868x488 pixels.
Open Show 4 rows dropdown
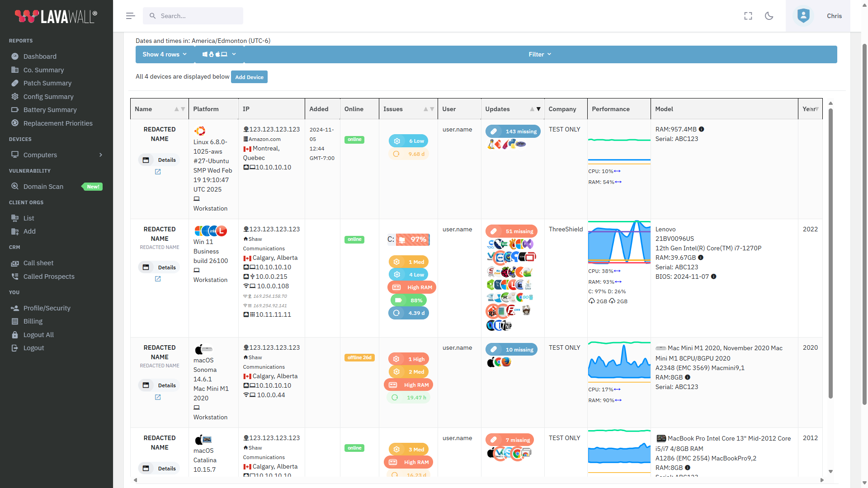[165, 54]
